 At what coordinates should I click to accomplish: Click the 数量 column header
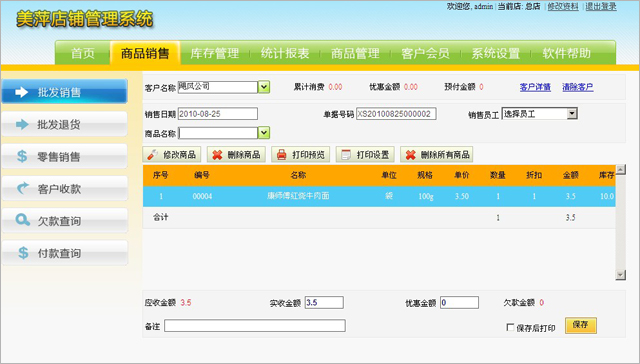pos(498,175)
